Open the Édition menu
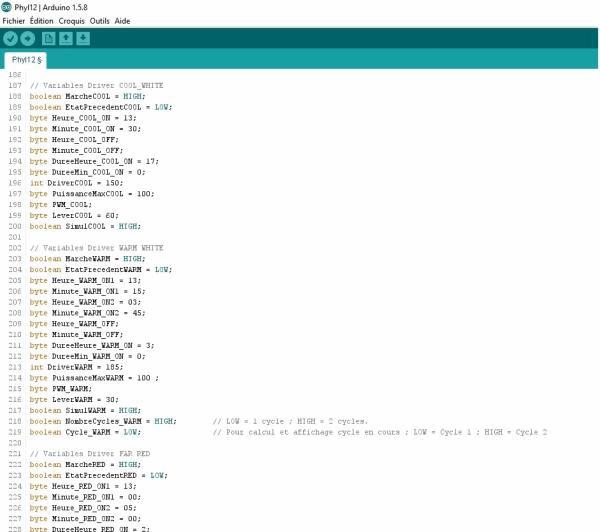This screenshot has width=600, height=532. pyautogui.click(x=41, y=21)
